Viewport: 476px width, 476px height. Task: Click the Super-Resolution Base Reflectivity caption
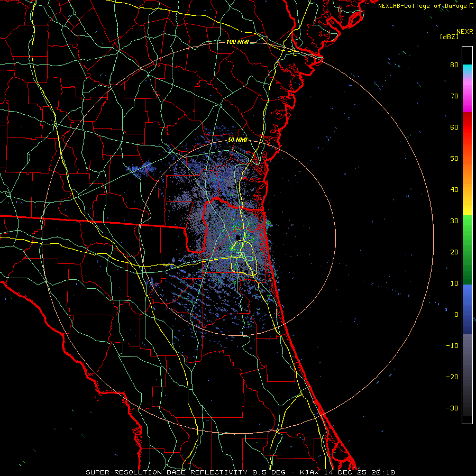(x=241, y=472)
